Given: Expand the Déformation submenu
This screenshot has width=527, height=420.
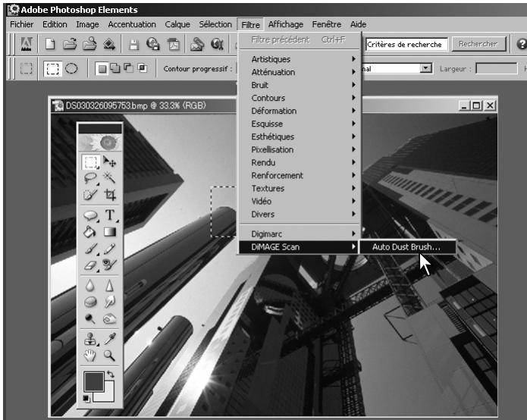Looking at the screenshot, I should [299, 111].
